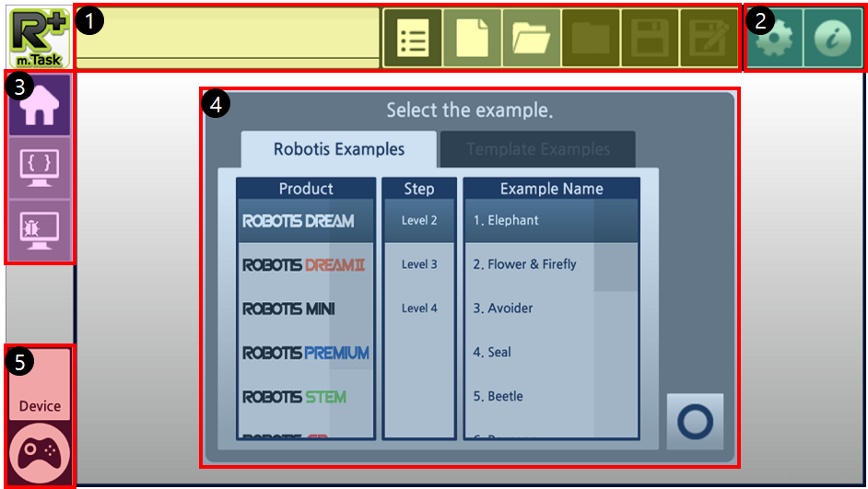
Task: Open the info icon
Action: click(x=833, y=38)
